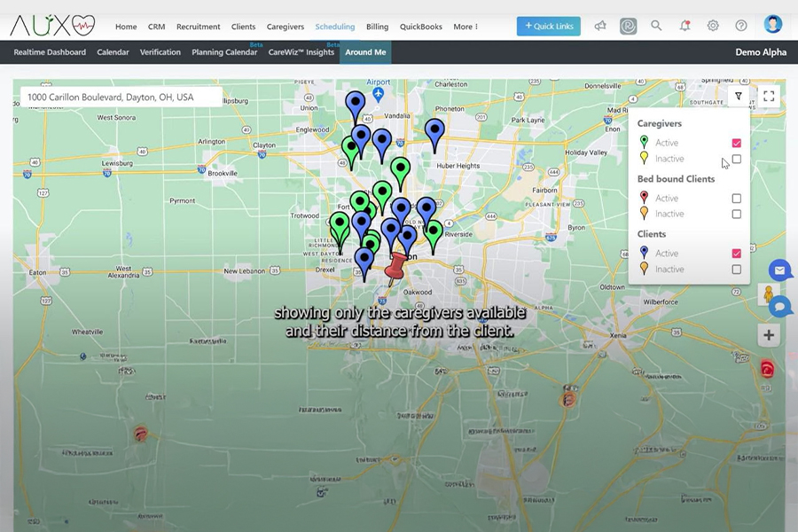Open notifications bell icon

(685, 26)
